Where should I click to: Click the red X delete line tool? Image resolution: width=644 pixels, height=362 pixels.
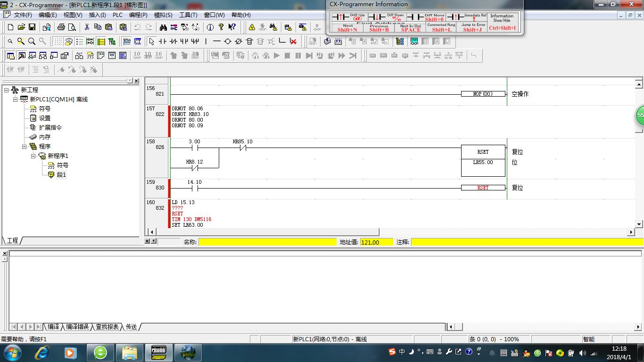(x=293, y=41)
